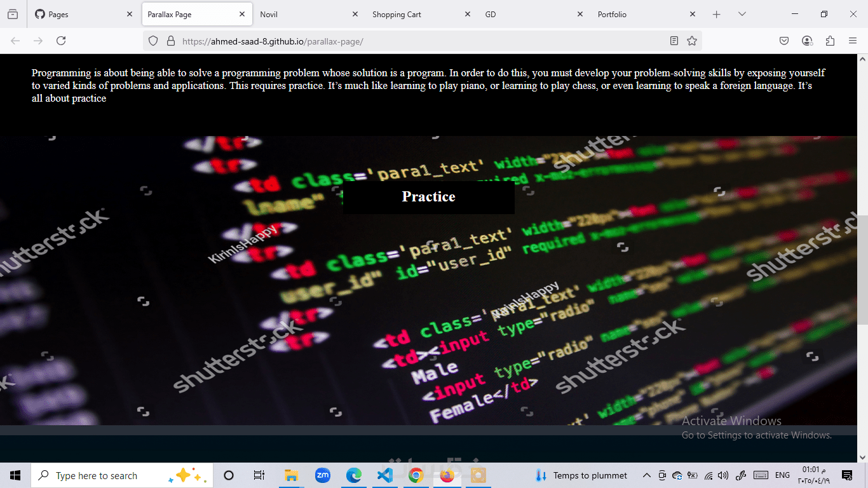
Task: Click the OneDrive sync tray icon
Action: (677, 475)
